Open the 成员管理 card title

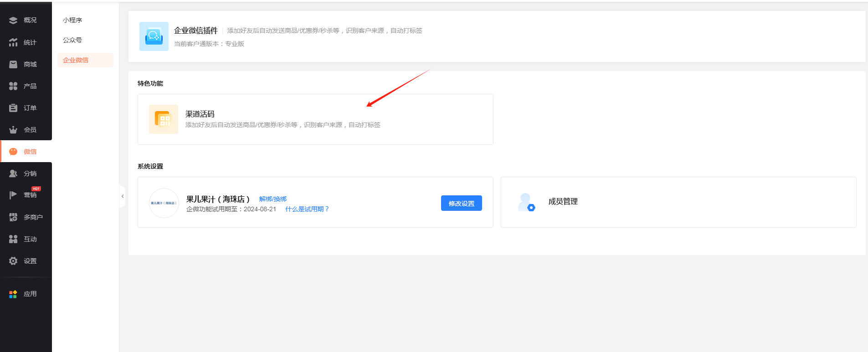(x=563, y=201)
